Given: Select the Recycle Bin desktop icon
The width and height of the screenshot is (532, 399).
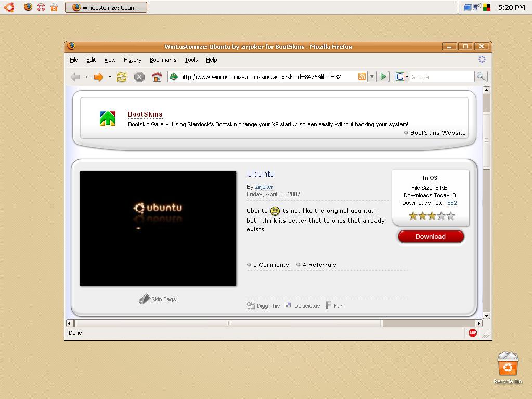Looking at the screenshot, I should tap(508, 367).
